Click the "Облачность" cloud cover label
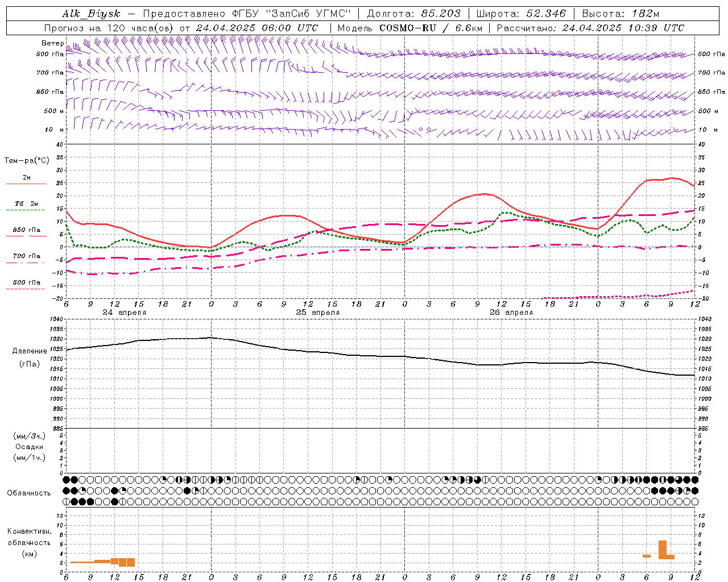This screenshot has width=728, height=582. pos(29,493)
